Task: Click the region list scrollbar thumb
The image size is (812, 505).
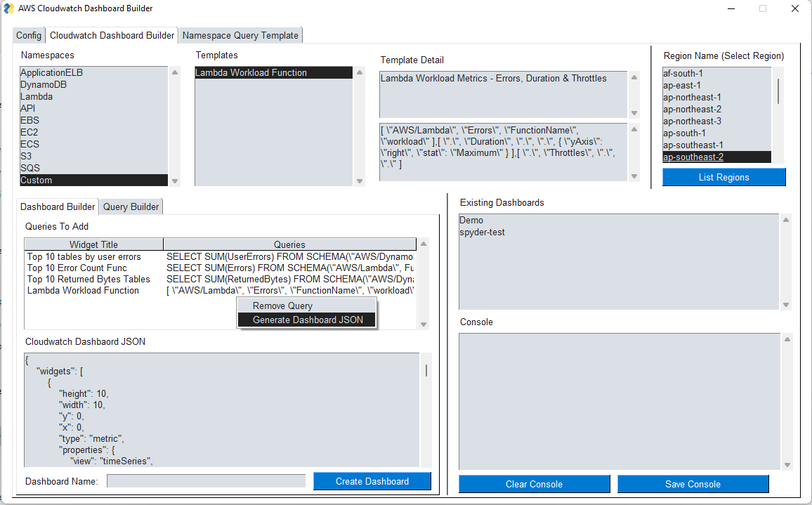Action: 778,91
